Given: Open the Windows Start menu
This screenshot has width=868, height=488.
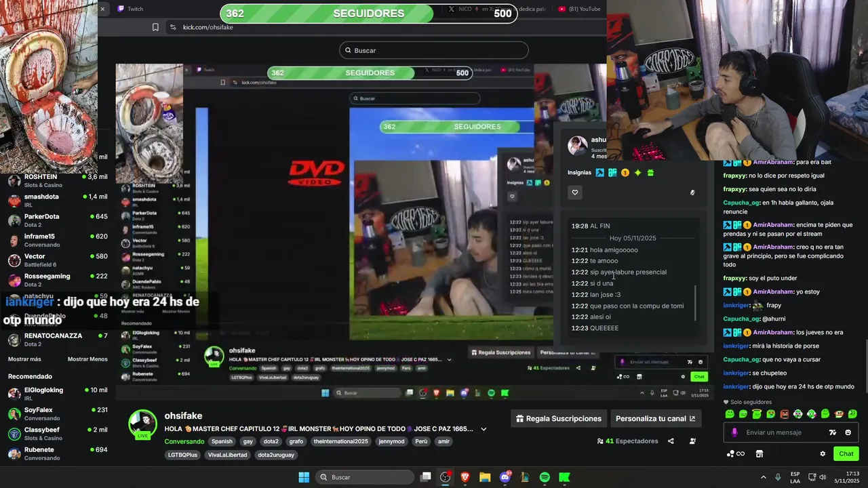Looking at the screenshot, I should (x=304, y=477).
